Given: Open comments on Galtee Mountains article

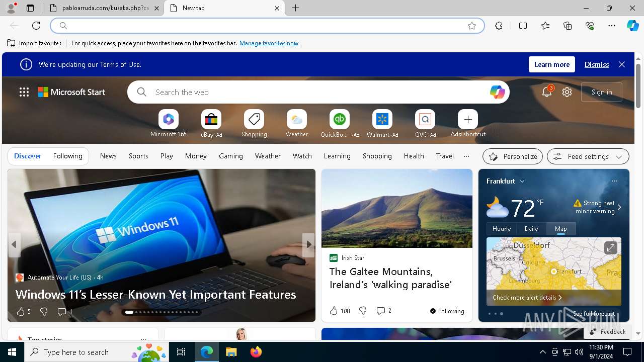Looking at the screenshot, I should tap(384, 311).
